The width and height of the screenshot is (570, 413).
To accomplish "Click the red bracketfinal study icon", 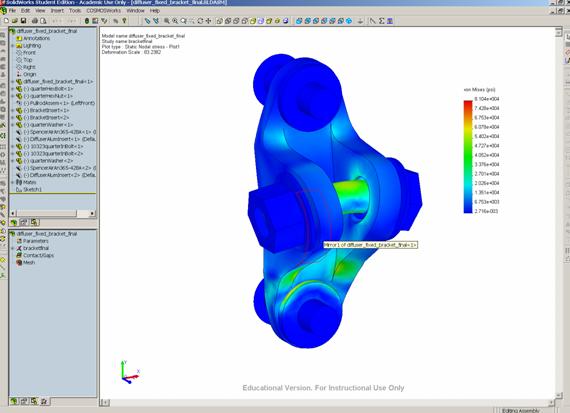I will 19,248.
